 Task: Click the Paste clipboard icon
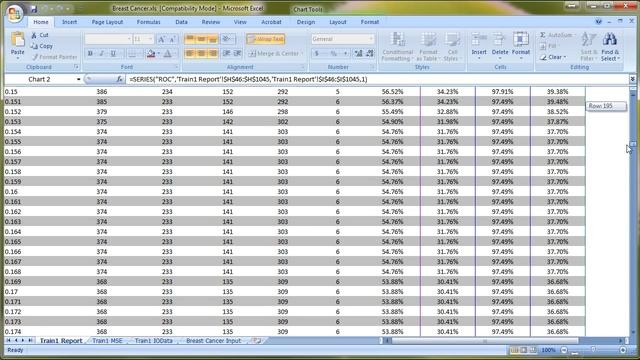(x=18, y=40)
